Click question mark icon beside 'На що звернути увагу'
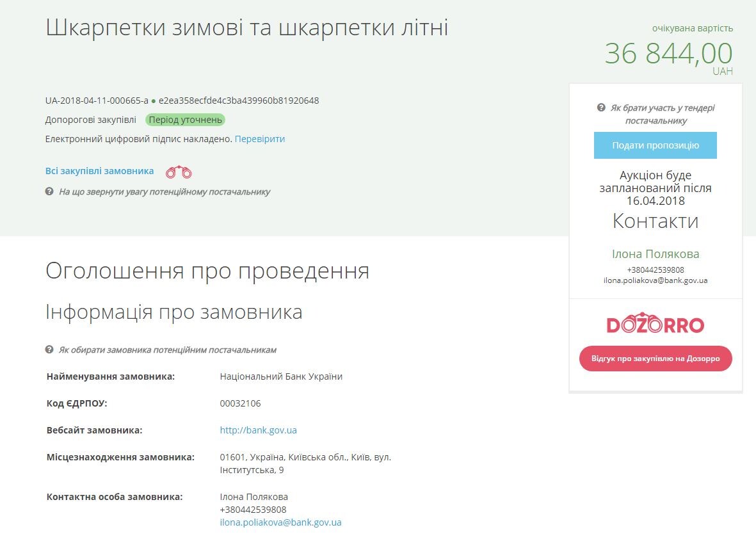This screenshot has height=541, width=756. pos(49,191)
